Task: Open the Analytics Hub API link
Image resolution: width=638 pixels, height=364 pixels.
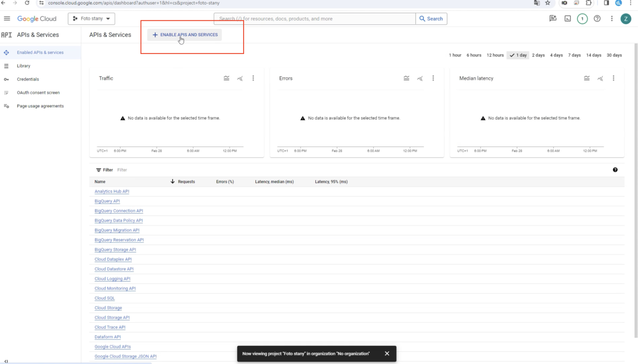Action: pos(112,191)
